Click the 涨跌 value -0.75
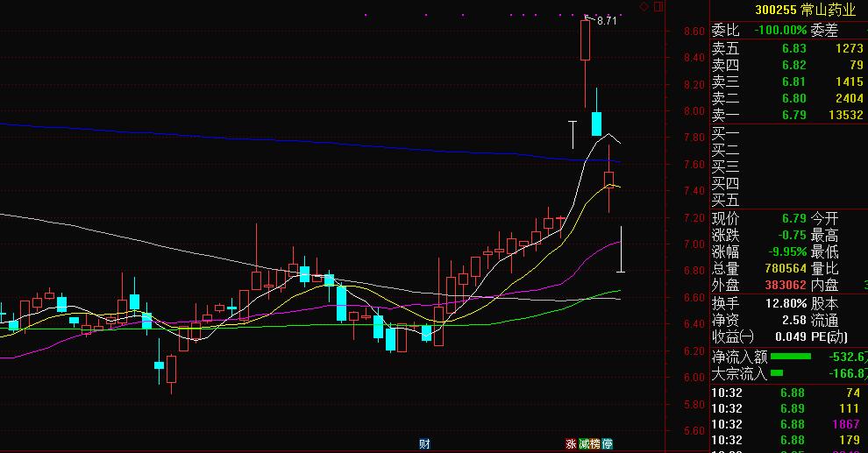This screenshot has height=453, width=868. tap(793, 235)
